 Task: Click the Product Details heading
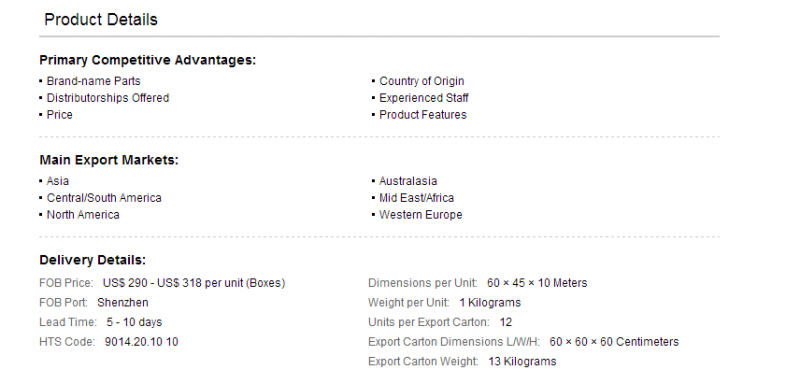(101, 19)
